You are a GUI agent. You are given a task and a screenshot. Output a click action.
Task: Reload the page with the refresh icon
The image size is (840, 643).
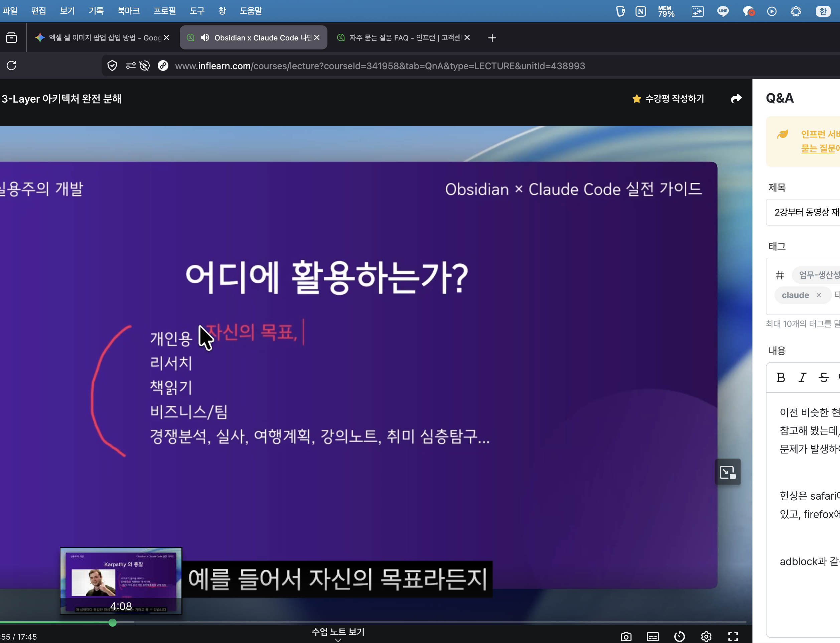(x=11, y=66)
